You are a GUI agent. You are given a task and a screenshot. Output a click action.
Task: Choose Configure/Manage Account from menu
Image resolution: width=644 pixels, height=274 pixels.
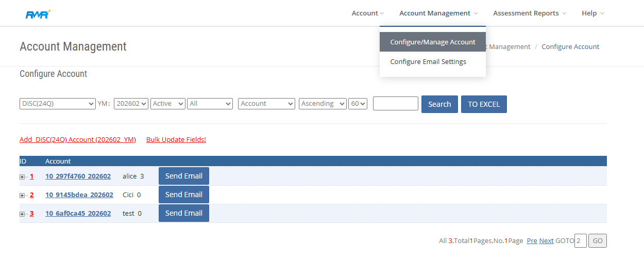pyautogui.click(x=433, y=42)
